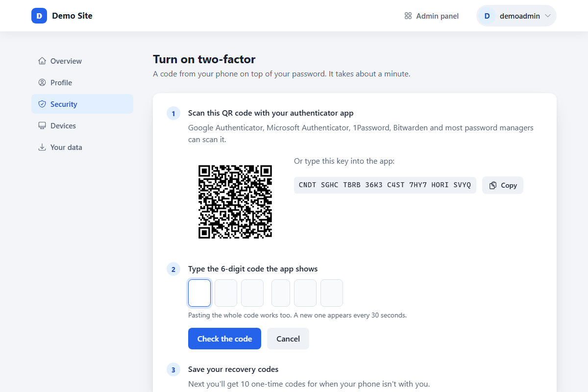Focus the fourth code digit box
588x392 pixels.
(281, 293)
